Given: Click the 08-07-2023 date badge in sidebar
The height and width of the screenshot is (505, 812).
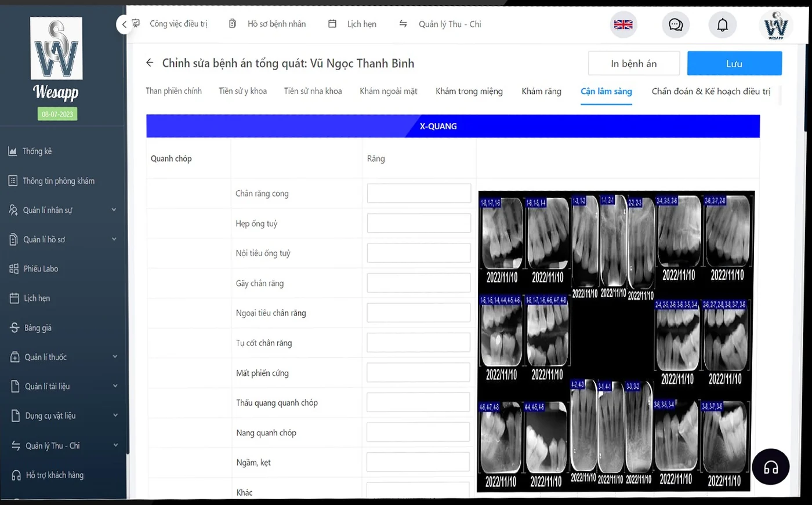Looking at the screenshot, I should (x=57, y=114).
